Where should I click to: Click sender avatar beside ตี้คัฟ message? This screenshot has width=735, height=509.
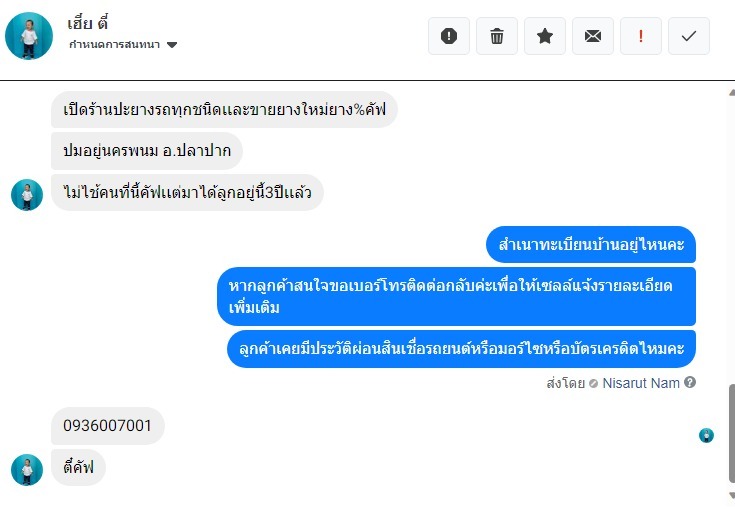point(27,469)
